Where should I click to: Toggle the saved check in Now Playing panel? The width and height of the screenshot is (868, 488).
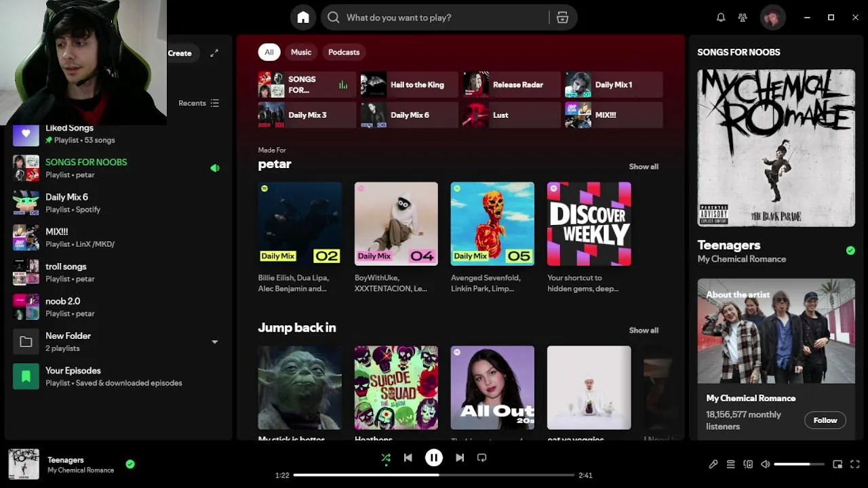[x=850, y=251]
